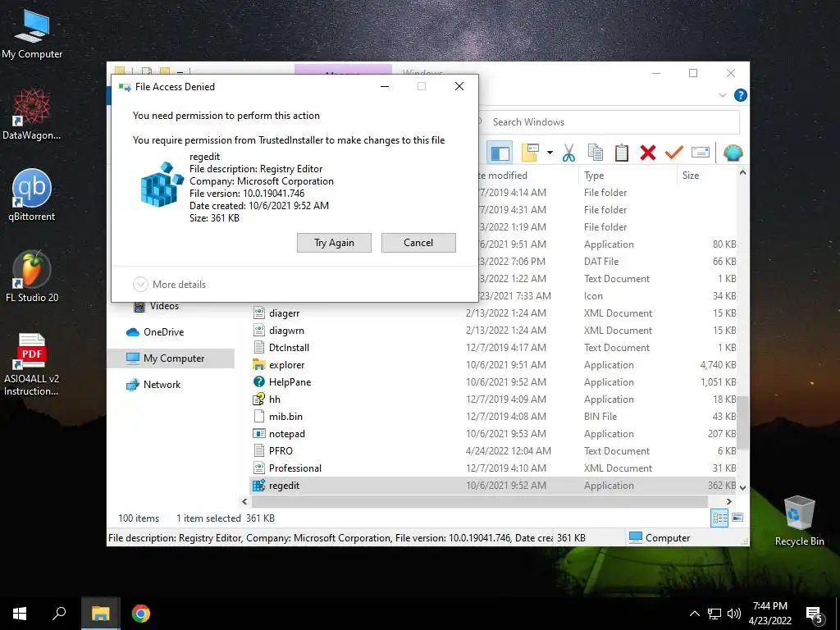The image size is (840, 630).
Task: Click Cancel in the File Access Denied dialog
Action: click(418, 243)
